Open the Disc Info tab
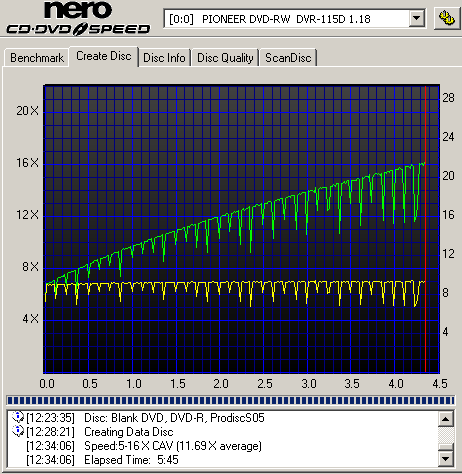 coord(164,58)
